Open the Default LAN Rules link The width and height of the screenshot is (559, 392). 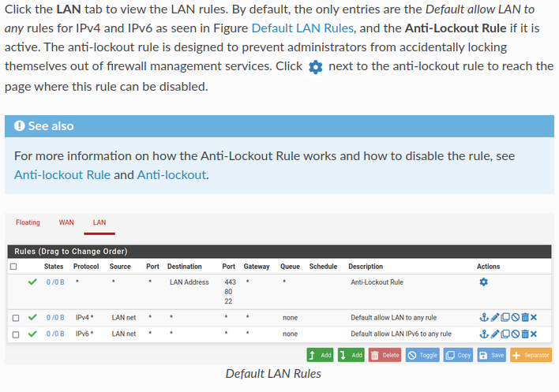(x=302, y=28)
